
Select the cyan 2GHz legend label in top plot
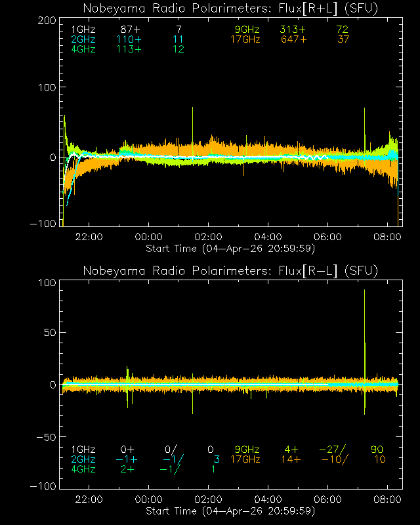click(83, 40)
